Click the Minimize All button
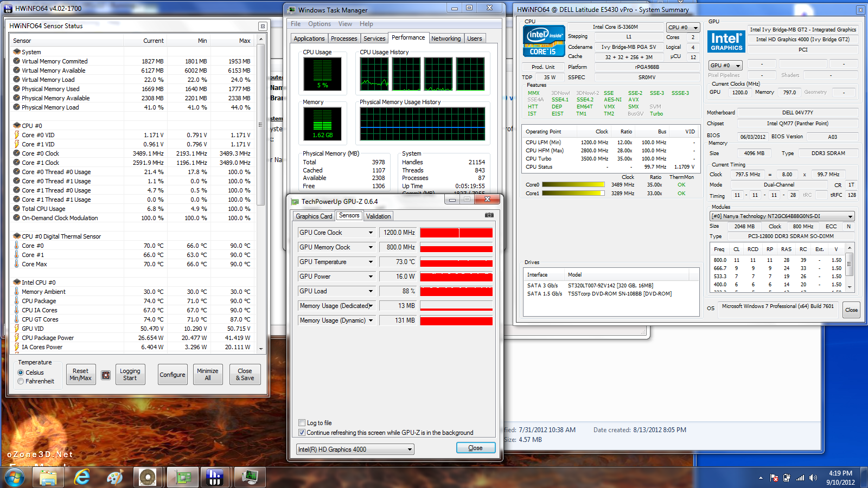This screenshot has height=488, width=868. [x=208, y=374]
